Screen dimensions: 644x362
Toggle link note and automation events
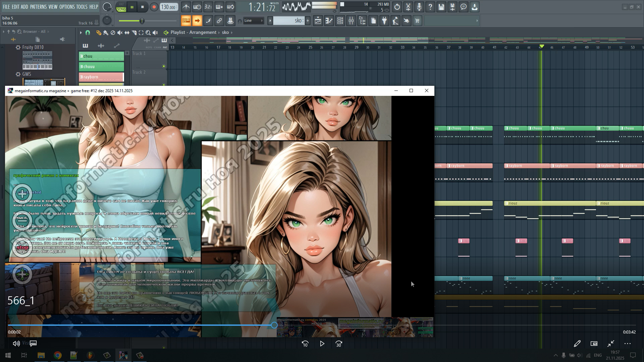click(x=219, y=21)
